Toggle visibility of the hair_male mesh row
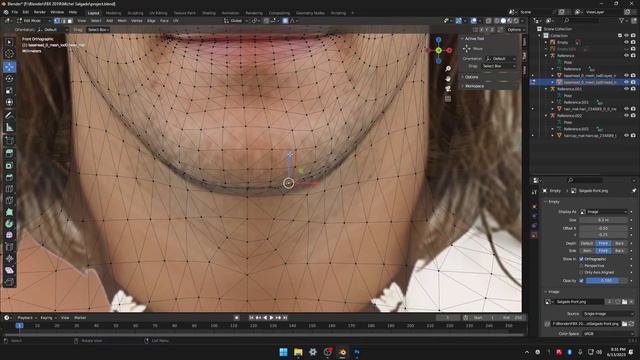The width and height of the screenshot is (640, 360). (627, 109)
